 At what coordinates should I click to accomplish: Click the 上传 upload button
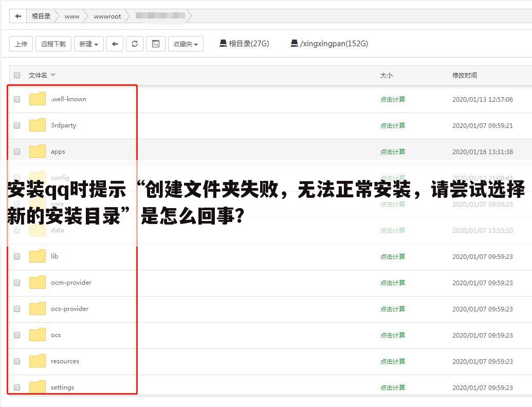(21, 44)
